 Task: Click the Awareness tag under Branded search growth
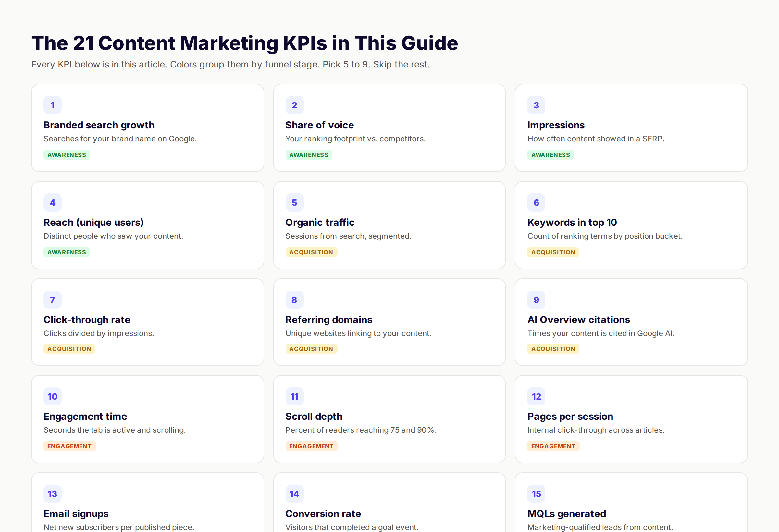tap(67, 155)
